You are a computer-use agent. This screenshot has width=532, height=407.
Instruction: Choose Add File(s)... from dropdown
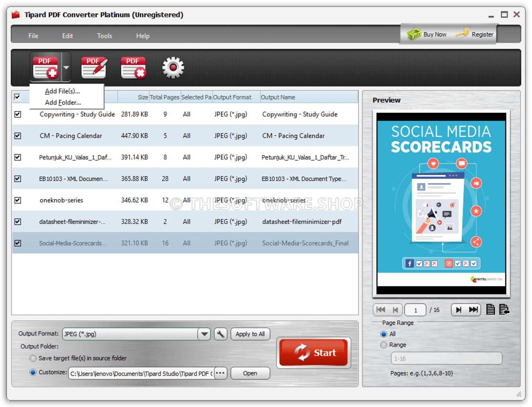[x=62, y=91]
